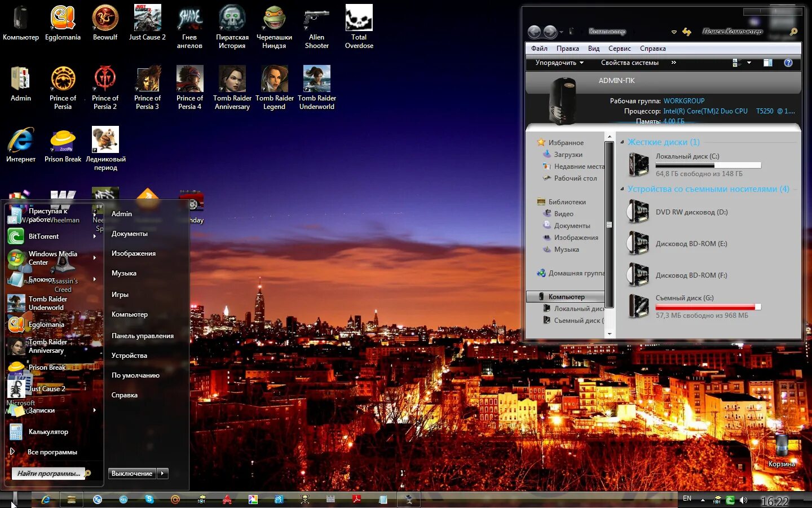Open Skype from the taskbar
Image resolution: width=812 pixels, height=508 pixels.
(148, 500)
